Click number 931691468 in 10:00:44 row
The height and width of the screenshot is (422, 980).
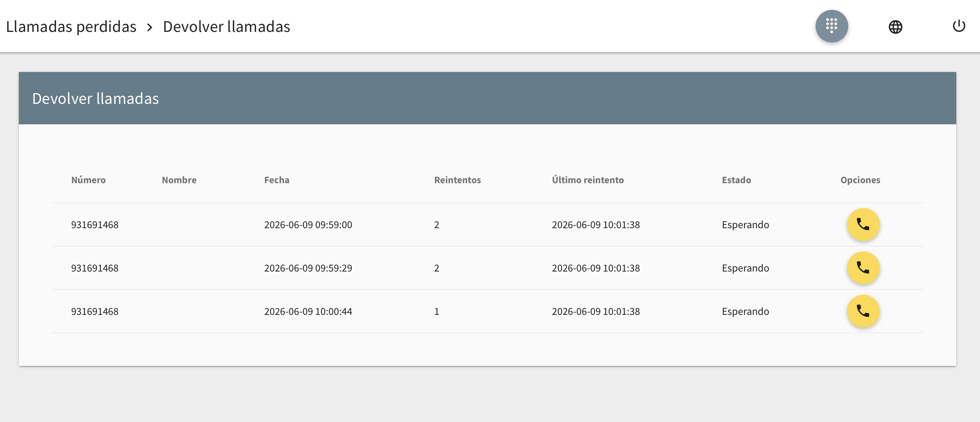(x=95, y=312)
